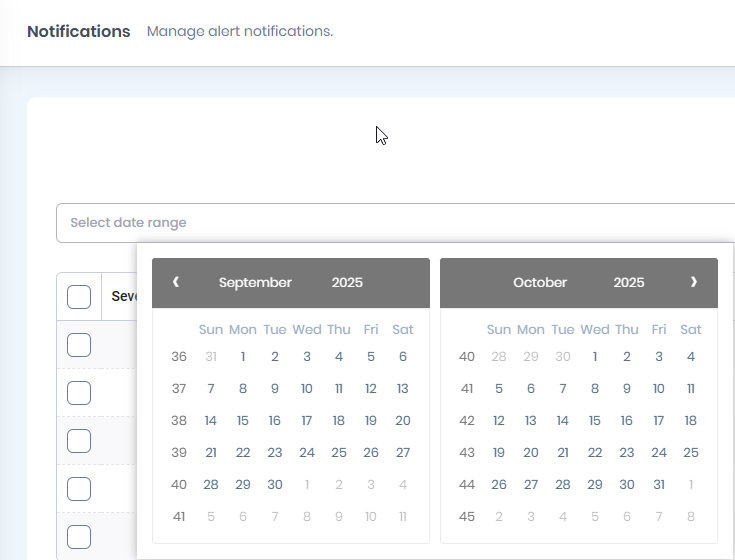Viewport: 735px width, 560px height.
Task: Check the third table row checkbox
Action: point(79,441)
